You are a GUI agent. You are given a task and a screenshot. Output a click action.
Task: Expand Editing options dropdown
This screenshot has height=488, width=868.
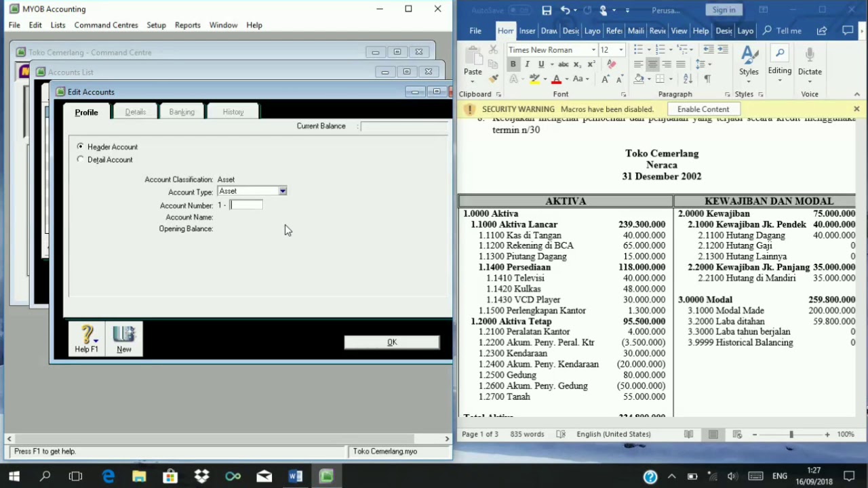[780, 81]
